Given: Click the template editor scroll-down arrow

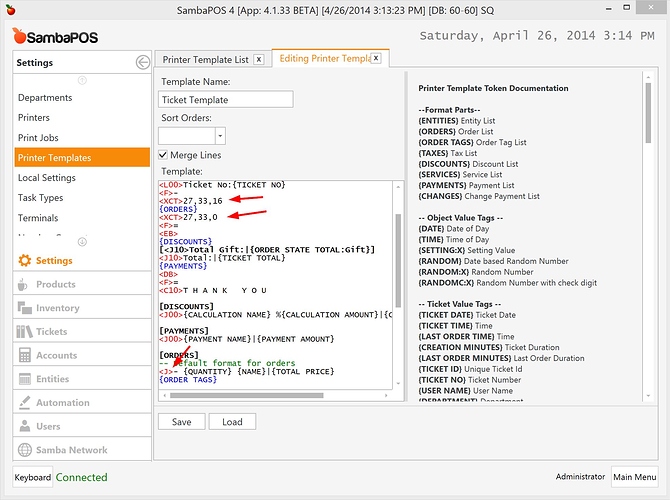Looking at the screenshot, I should click(x=398, y=383).
